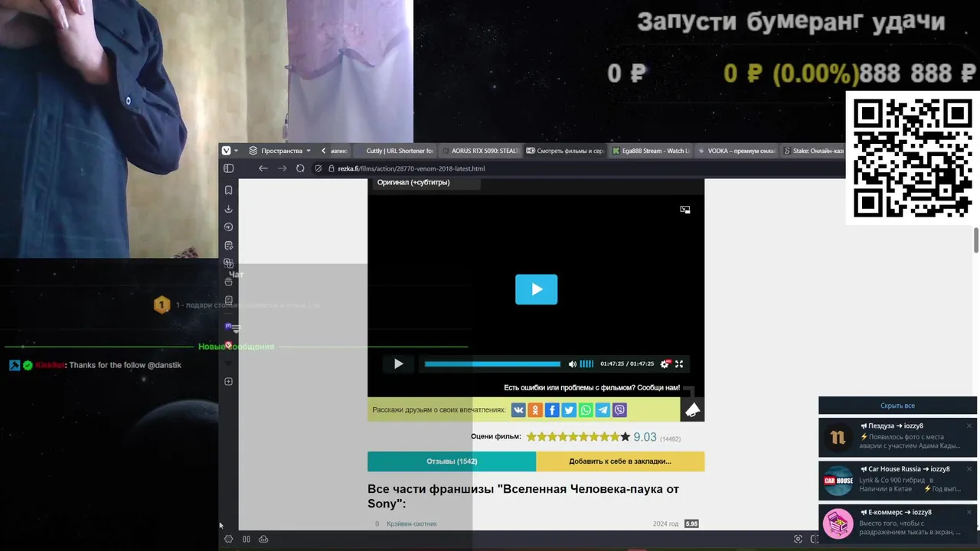Share the film on Facebook
Viewport: 980px width, 551px height.
click(x=552, y=410)
